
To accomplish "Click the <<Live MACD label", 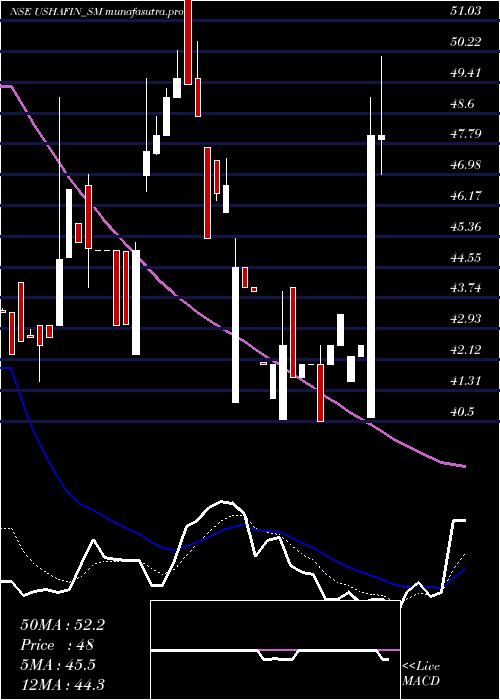I will (x=421, y=674).
